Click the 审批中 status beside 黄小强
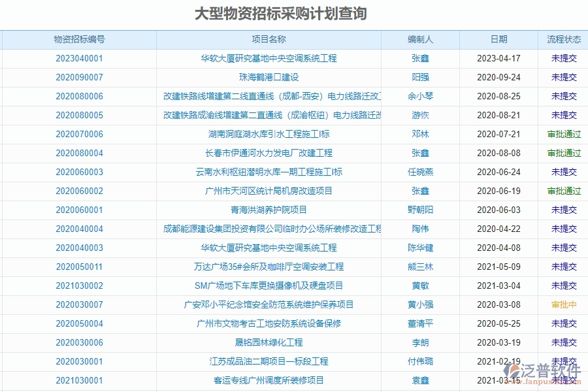 (561, 304)
